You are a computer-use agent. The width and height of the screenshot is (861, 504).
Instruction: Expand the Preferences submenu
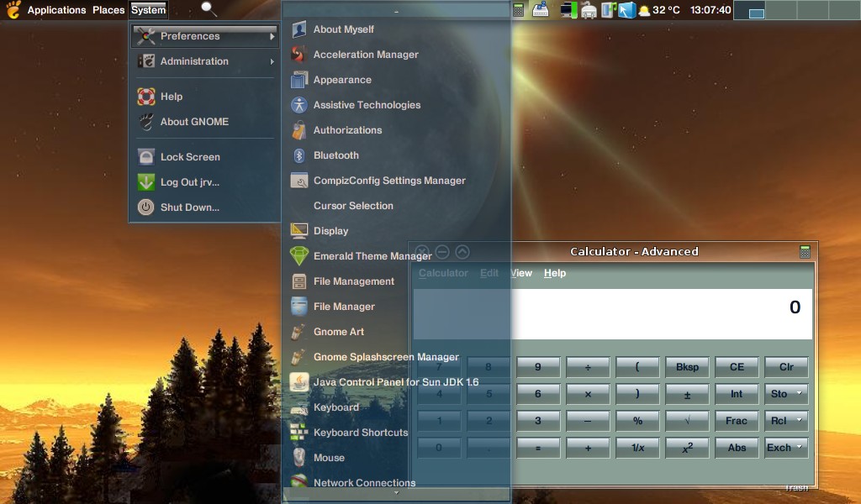point(205,36)
